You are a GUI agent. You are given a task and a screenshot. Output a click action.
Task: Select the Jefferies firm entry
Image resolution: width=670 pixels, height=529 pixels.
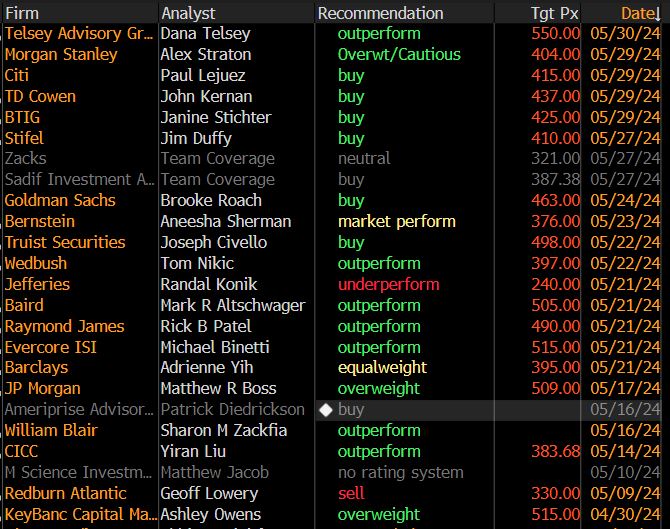click(37, 284)
